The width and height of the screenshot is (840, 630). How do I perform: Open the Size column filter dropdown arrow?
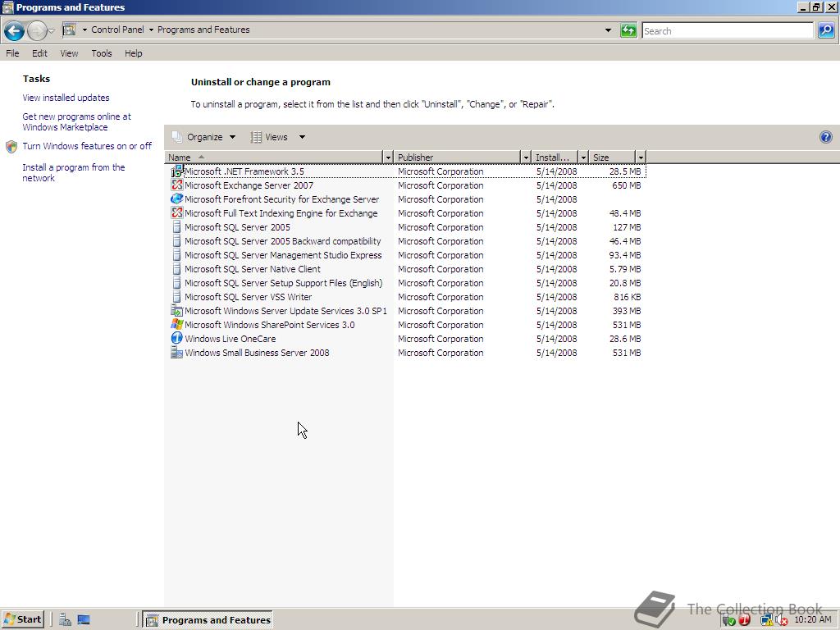coord(641,157)
